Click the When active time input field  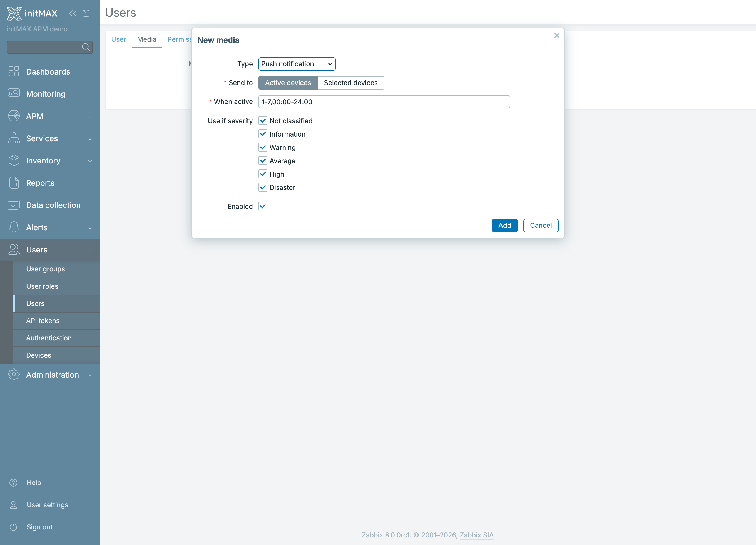(384, 102)
